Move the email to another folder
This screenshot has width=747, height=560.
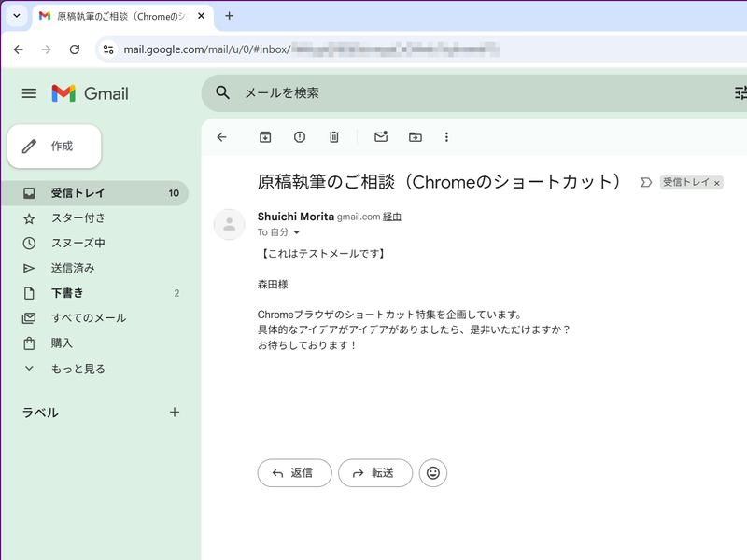(416, 136)
